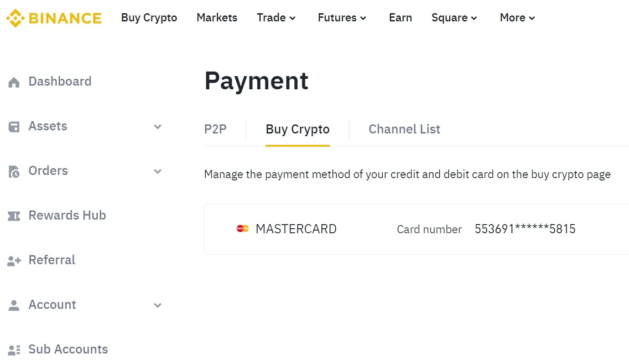Expand the Account sidebar chevron

(x=158, y=305)
